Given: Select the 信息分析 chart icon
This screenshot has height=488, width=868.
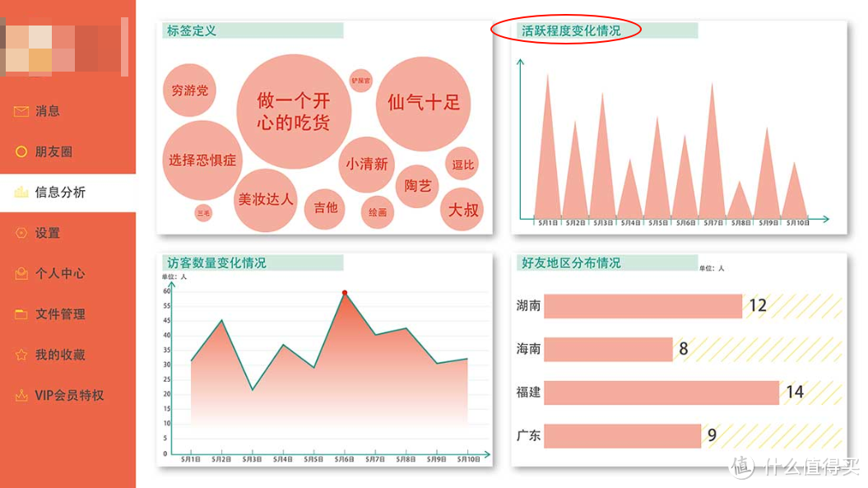Looking at the screenshot, I should pyautogui.click(x=21, y=192).
